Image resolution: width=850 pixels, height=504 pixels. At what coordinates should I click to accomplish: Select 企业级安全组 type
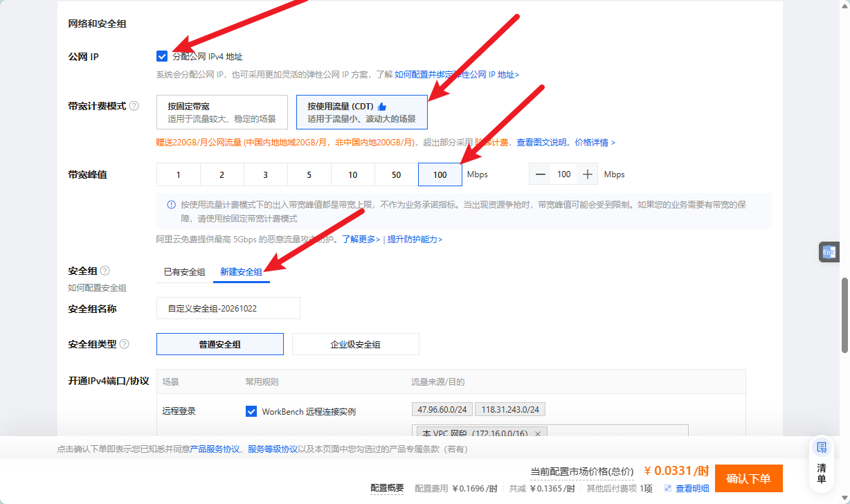356,344
